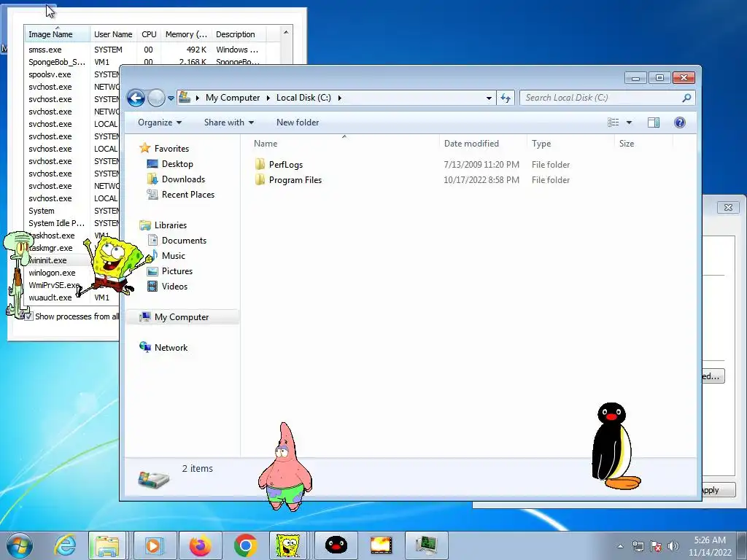Click the Explorer Forward arrow button
The image size is (747, 560).
(x=156, y=98)
